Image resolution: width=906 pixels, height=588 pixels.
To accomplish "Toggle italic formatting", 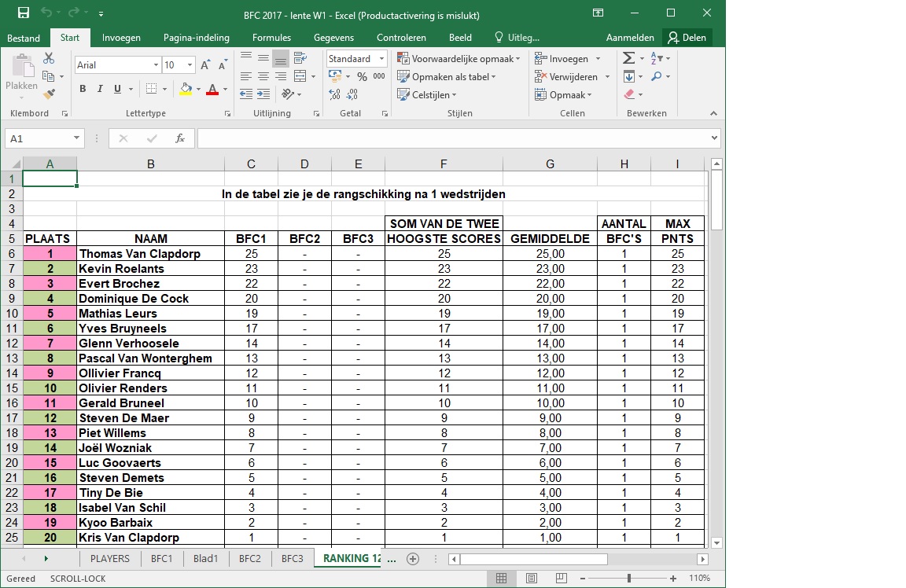I will [101, 89].
